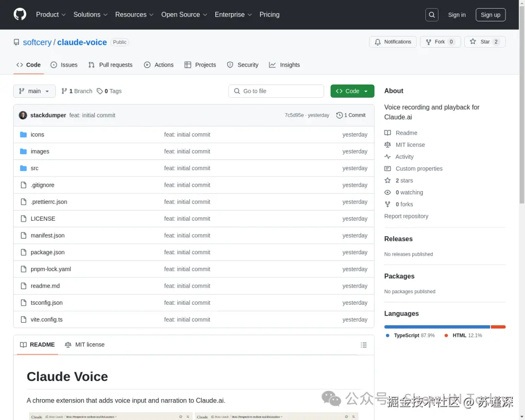The height and width of the screenshot is (420, 525).
Task: Click the images folder icon
Action: coord(23,151)
